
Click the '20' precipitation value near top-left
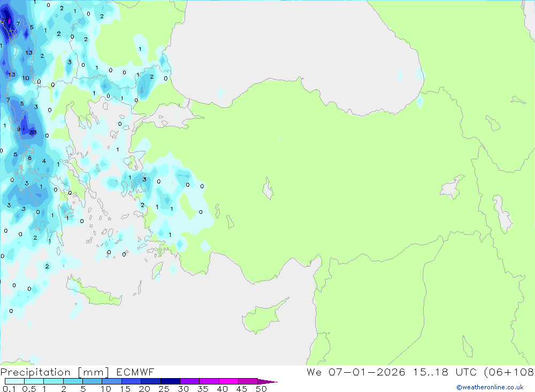coord(5,20)
